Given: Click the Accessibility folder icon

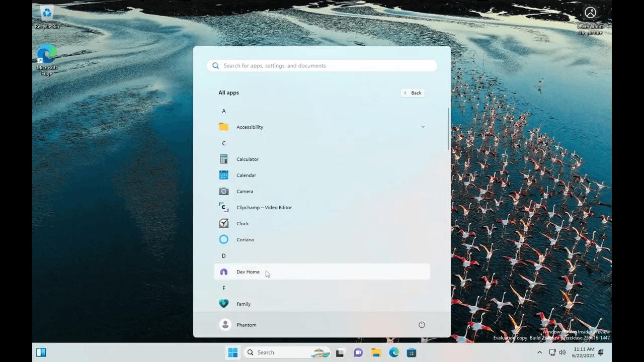Looking at the screenshot, I should pos(224,127).
